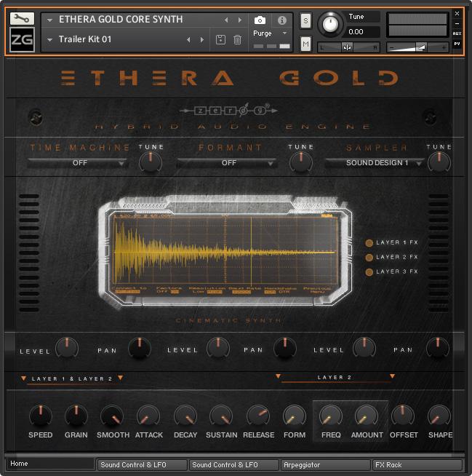Open the FX Rack tab
The width and height of the screenshot is (472, 476).
(x=417, y=465)
